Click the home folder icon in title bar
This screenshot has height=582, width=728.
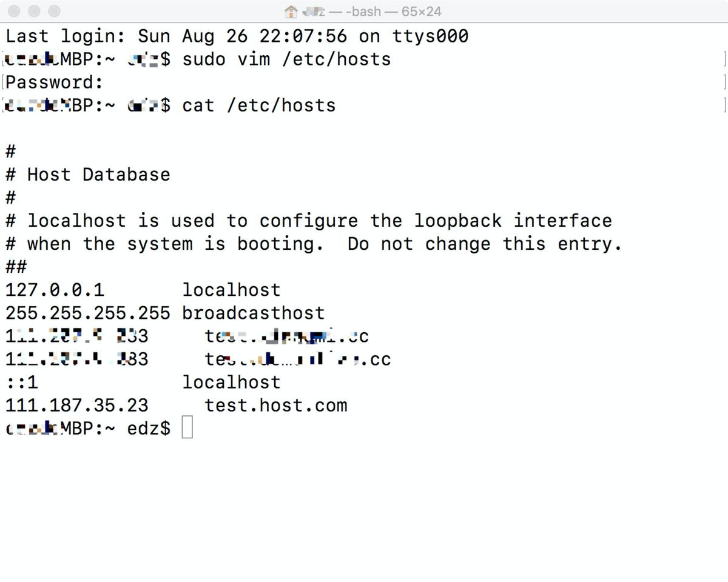tap(291, 12)
